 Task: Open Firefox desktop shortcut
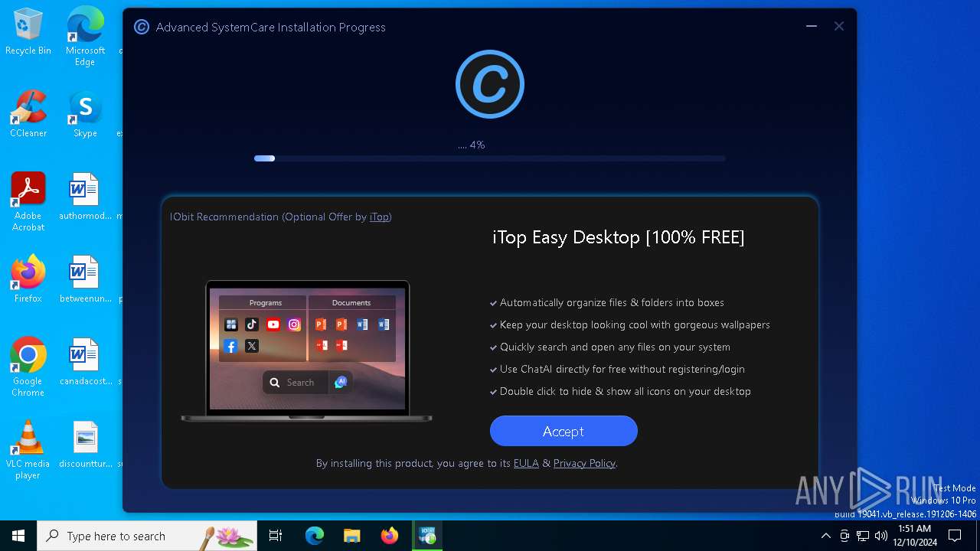click(x=28, y=279)
